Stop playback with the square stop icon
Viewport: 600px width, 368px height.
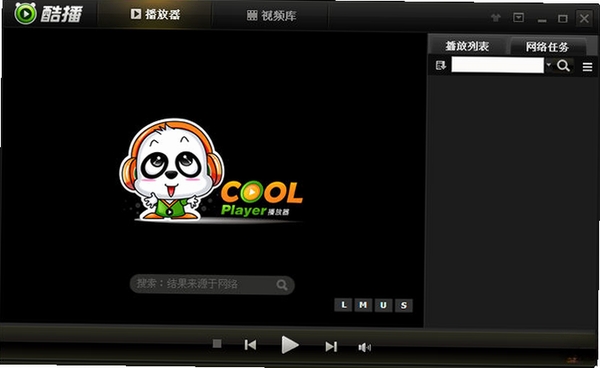point(217,344)
